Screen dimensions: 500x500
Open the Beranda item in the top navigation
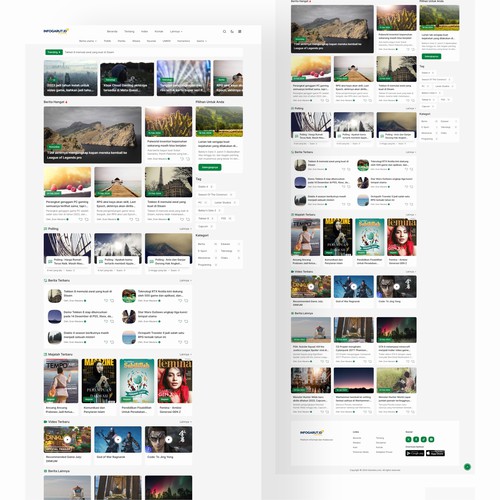(x=112, y=31)
